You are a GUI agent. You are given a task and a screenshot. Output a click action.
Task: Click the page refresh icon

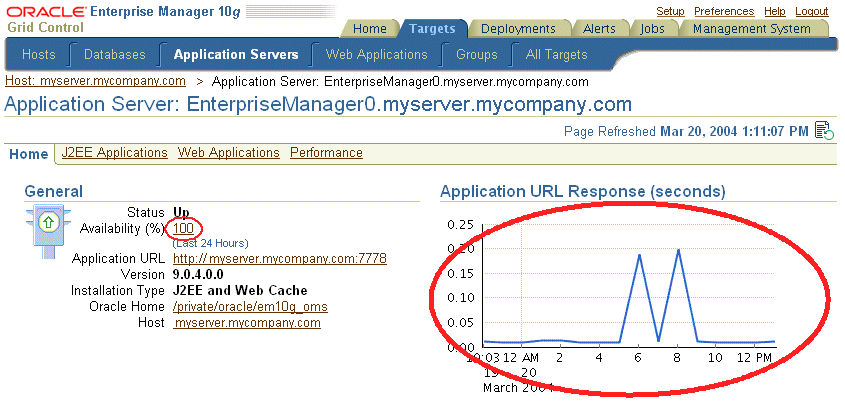[824, 131]
